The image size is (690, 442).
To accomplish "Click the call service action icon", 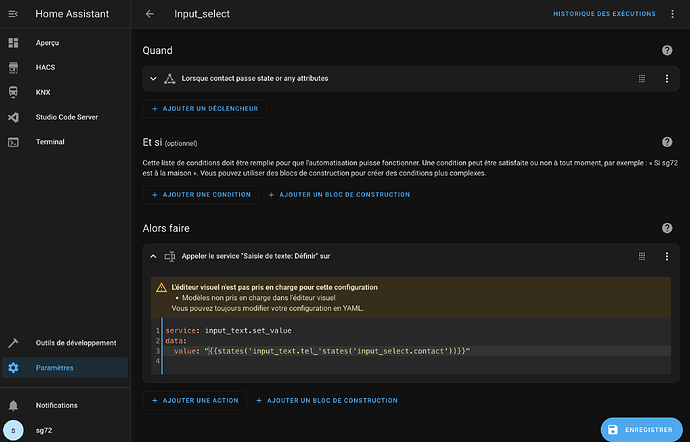I will click(x=169, y=256).
